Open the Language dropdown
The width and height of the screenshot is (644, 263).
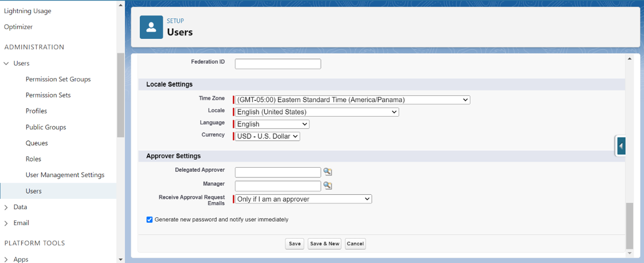(272, 124)
